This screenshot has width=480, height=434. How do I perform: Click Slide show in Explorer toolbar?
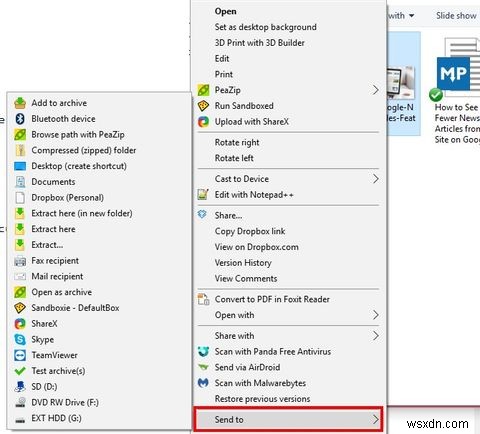pos(456,16)
